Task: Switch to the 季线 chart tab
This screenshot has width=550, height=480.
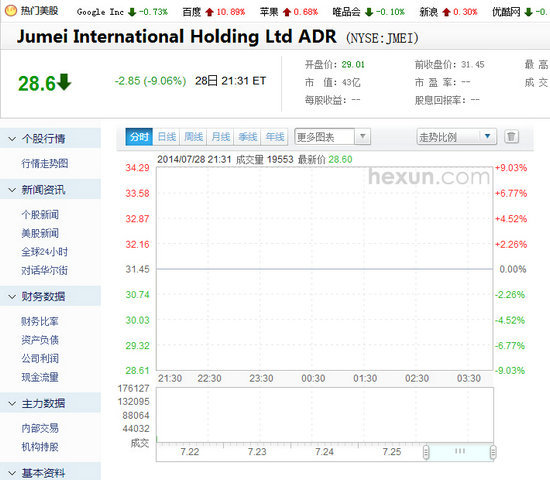Action: pyautogui.click(x=247, y=137)
